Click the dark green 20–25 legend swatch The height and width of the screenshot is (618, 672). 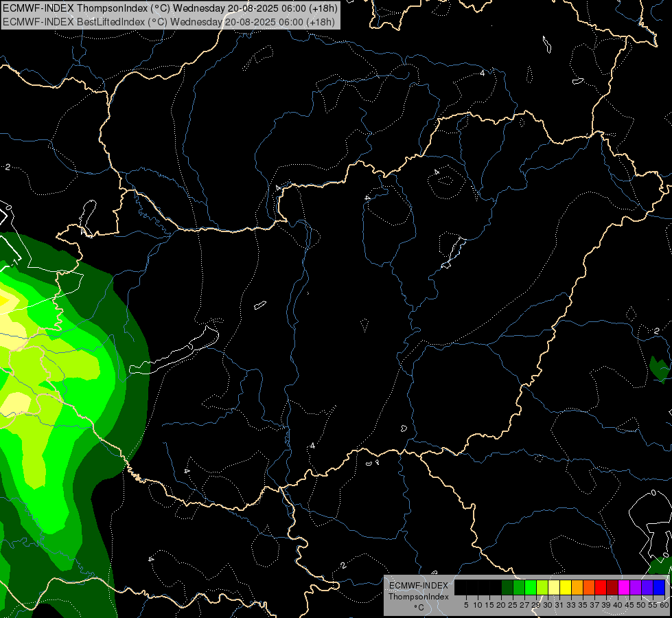point(507,587)
